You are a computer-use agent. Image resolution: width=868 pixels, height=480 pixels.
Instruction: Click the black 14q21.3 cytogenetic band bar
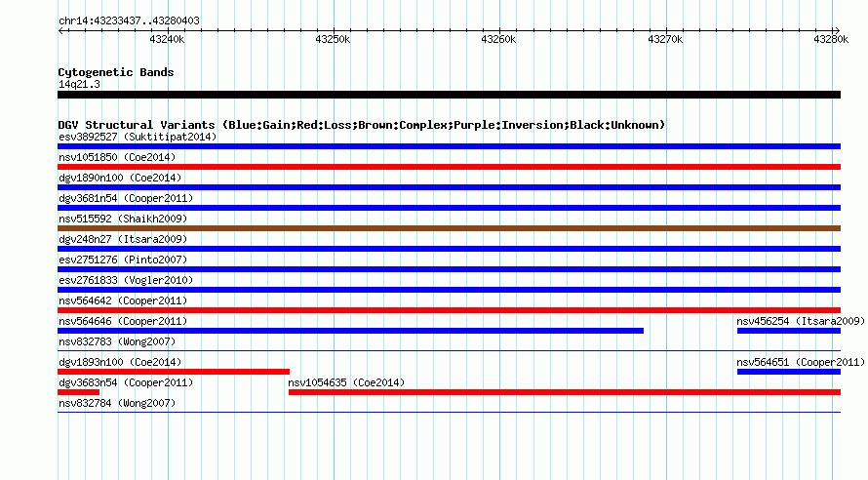point(449,95)
